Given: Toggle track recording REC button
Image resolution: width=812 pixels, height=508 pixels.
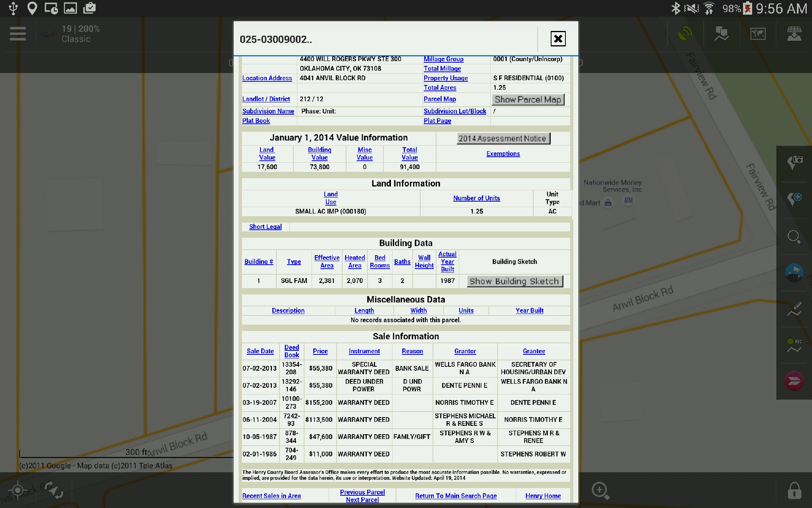Looking at the screenshot, I should tap(794, 345).
